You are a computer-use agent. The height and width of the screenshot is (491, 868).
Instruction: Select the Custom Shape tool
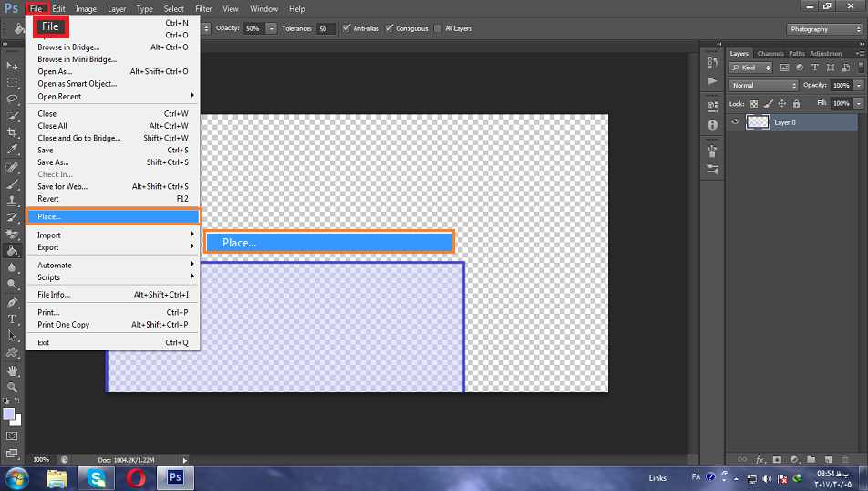click(12, 352)
